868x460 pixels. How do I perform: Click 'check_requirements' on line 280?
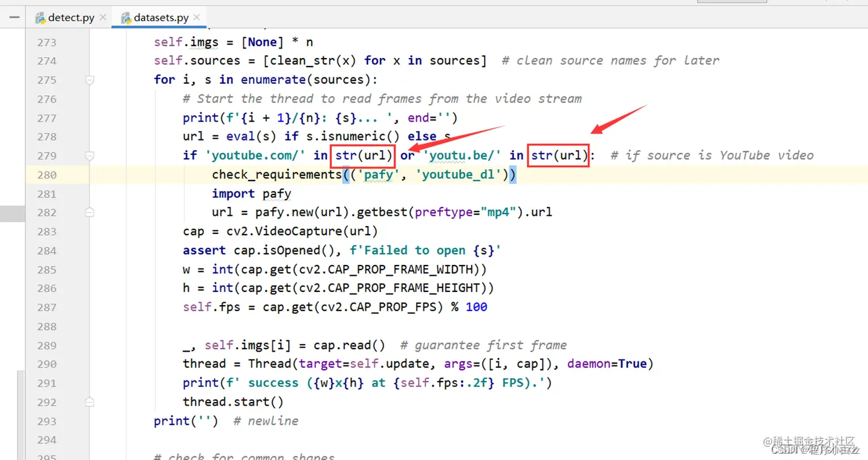277,174
